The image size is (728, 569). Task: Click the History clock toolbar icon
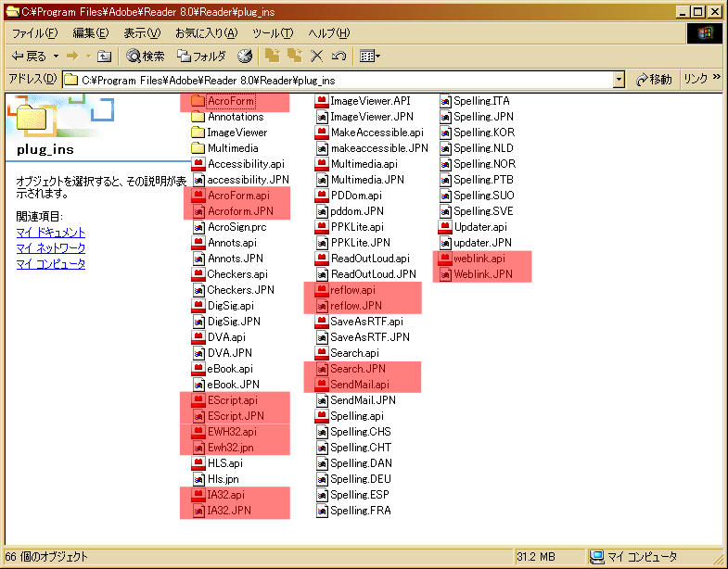pos(245,57)
